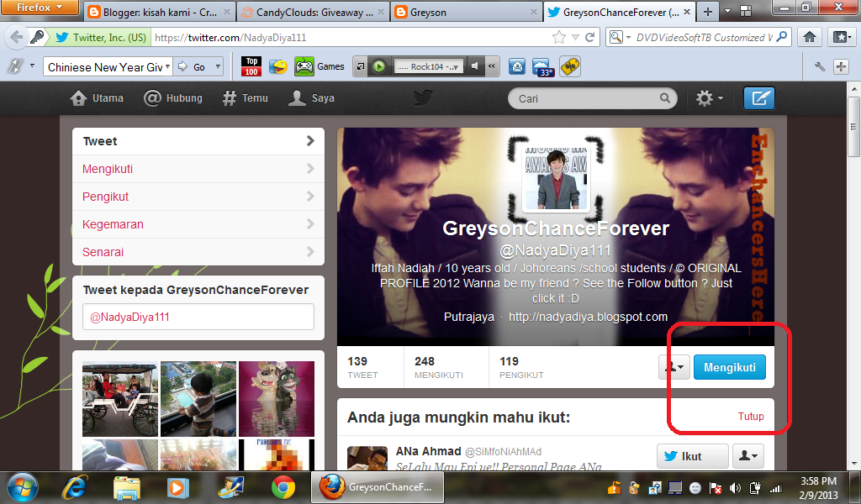The height and width of the screenshot is (504, 861).
Task: Open user actions dropdown beside Mengikuti button
Action: 674,367
